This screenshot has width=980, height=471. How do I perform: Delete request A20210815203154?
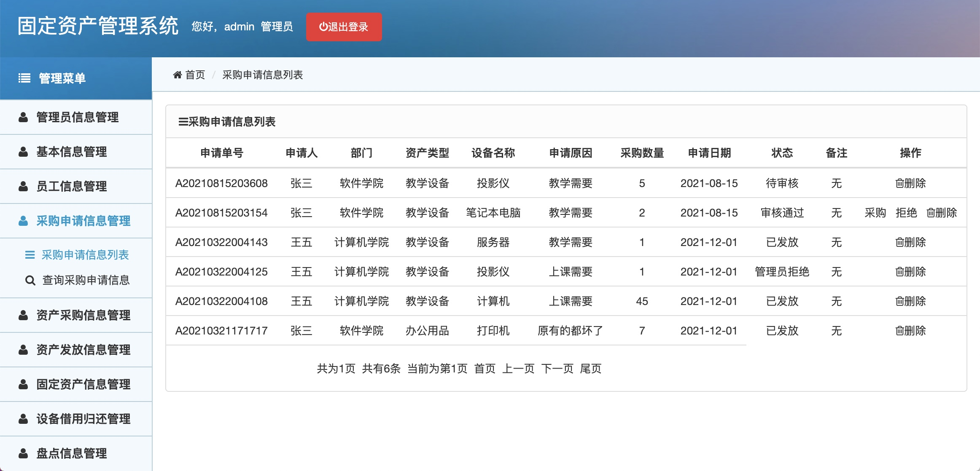pos(942,213)
